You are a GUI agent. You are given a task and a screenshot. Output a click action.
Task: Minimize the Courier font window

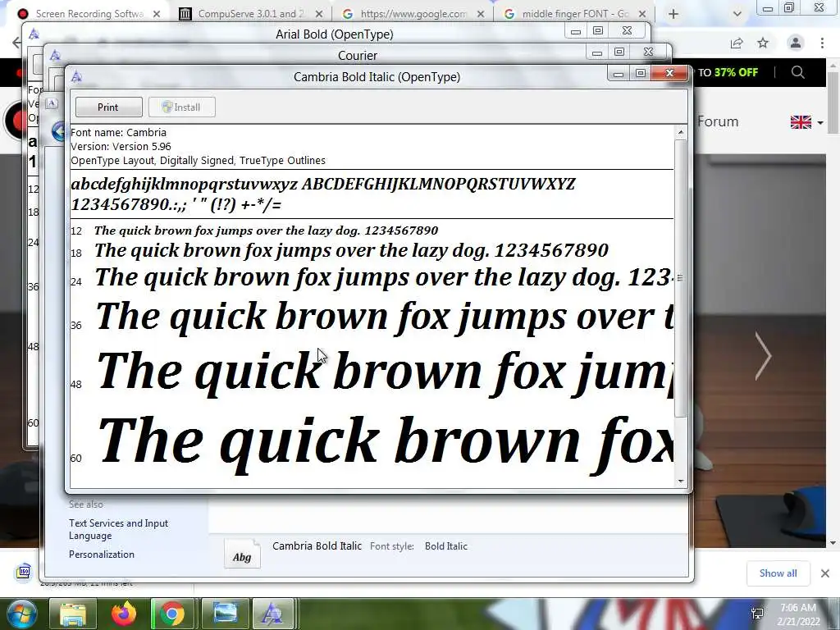pos(597,52)
